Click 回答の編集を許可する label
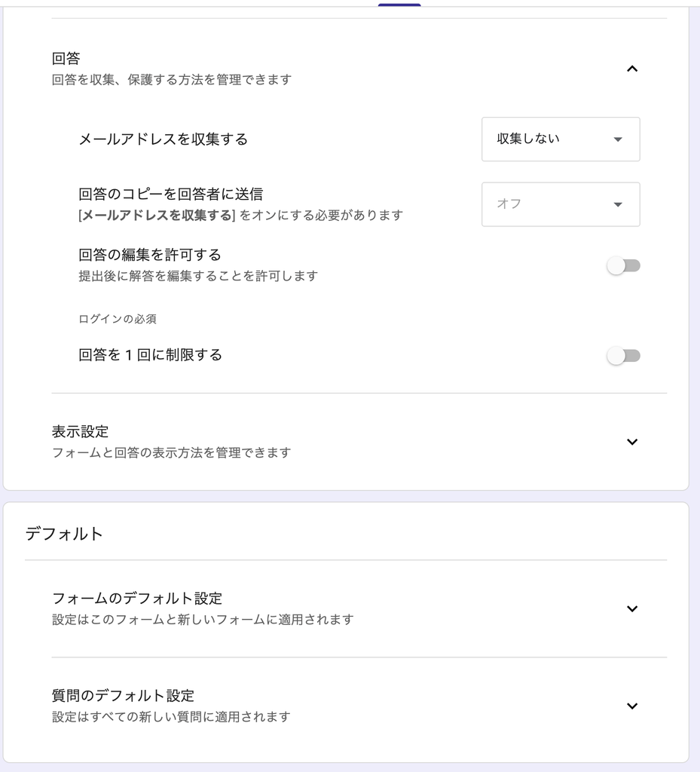The image size is (700, 772). pos(150,255)
